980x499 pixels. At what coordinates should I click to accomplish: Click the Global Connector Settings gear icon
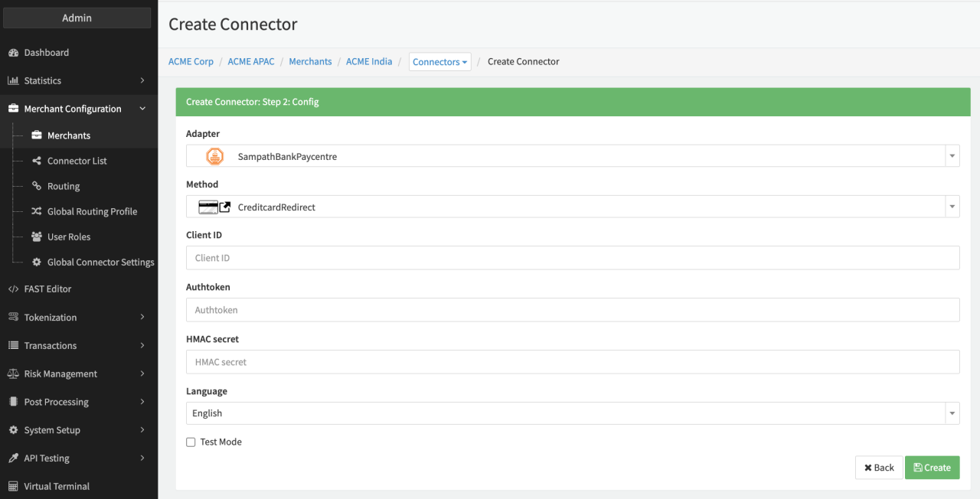[36, 262]
